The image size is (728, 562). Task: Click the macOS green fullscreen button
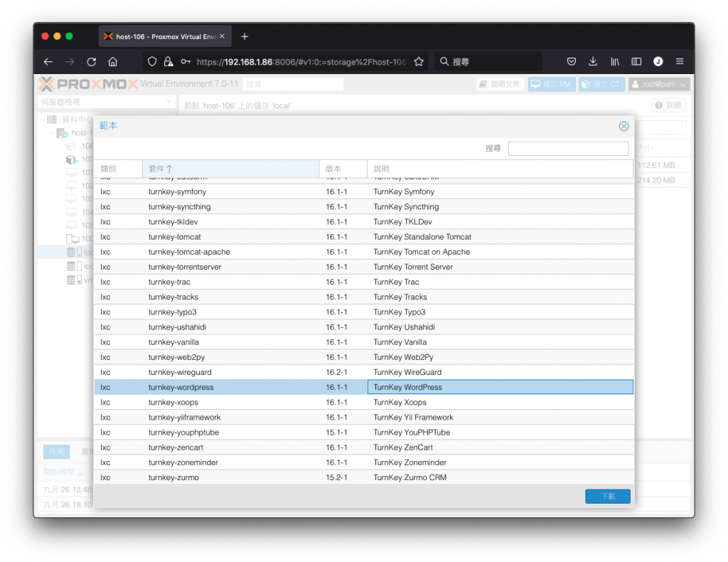pyautogui.click(x=69, y=36)
